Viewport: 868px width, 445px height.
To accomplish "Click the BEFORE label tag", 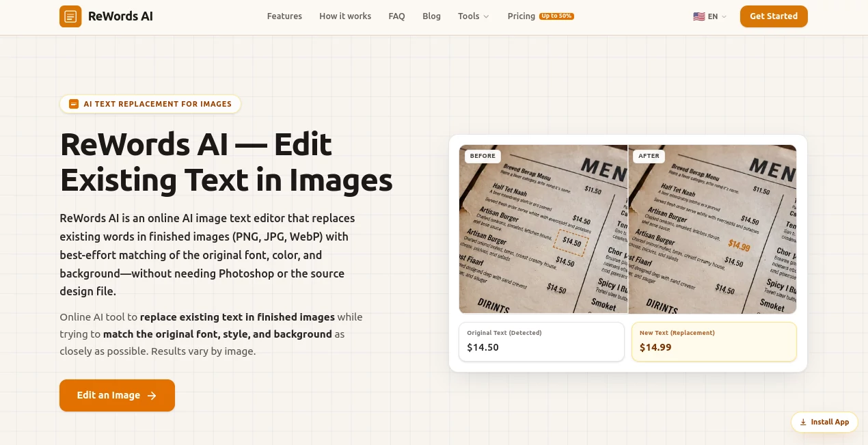I will (x=483, y=156).
